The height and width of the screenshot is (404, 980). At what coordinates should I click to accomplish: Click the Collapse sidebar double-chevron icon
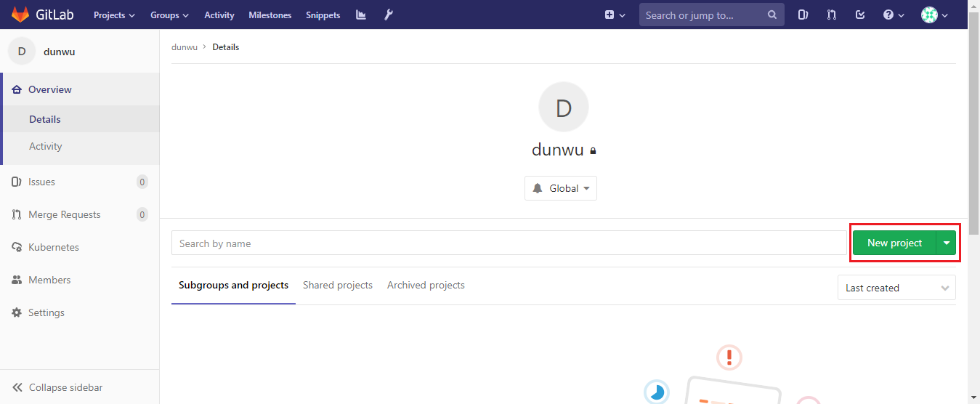pyautogui.click(x=17, y=387)
